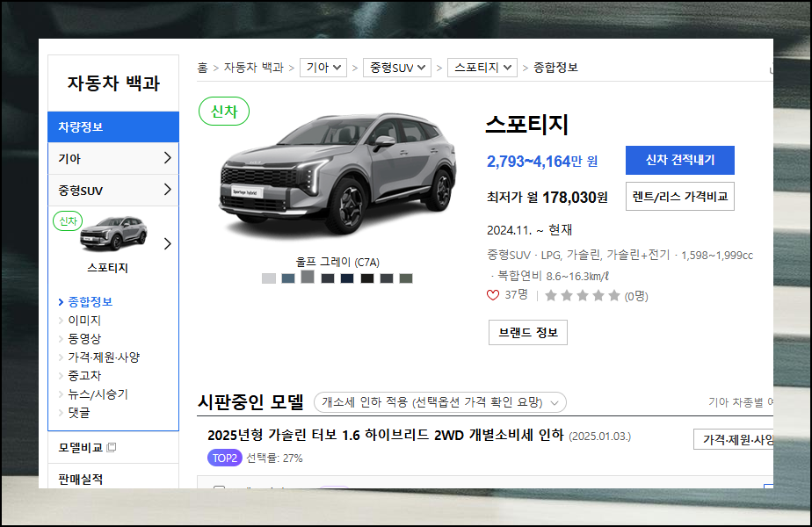Click the 신차 견적내기 button
Screen dimensions: 812x527
pyautogui.click(x=680, y=160)
